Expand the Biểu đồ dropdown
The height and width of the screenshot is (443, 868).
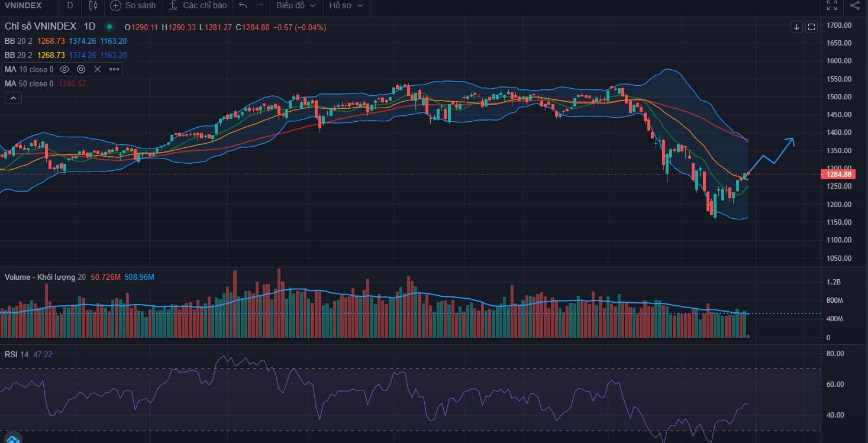[x=296, y=5]
